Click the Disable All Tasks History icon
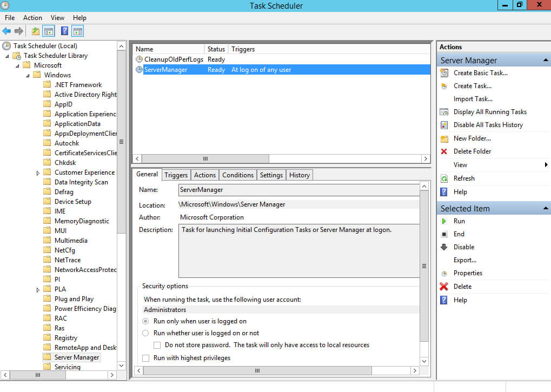551x392 pixels. coord(444,125)
